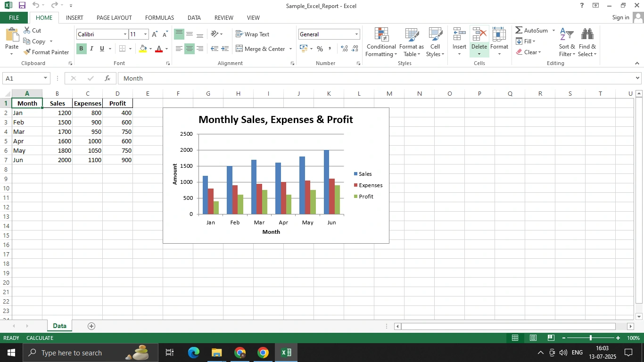Switch to the INSERT ribbon tab
The width and height of the screenshot is (644, 362).
point(74,18)
